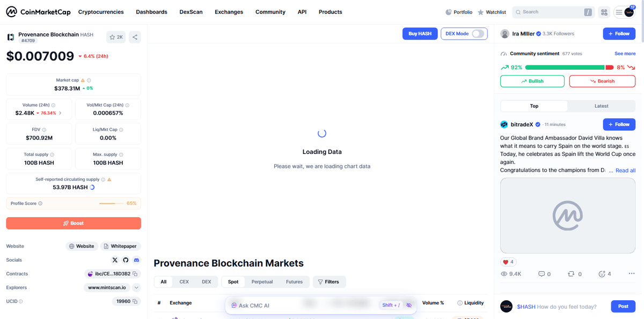Show info for Profile Score

pos(40,204)
